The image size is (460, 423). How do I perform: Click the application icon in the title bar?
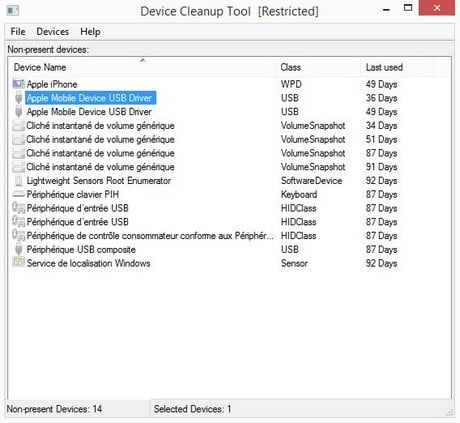pyautogui.click(x=13, y=11)
